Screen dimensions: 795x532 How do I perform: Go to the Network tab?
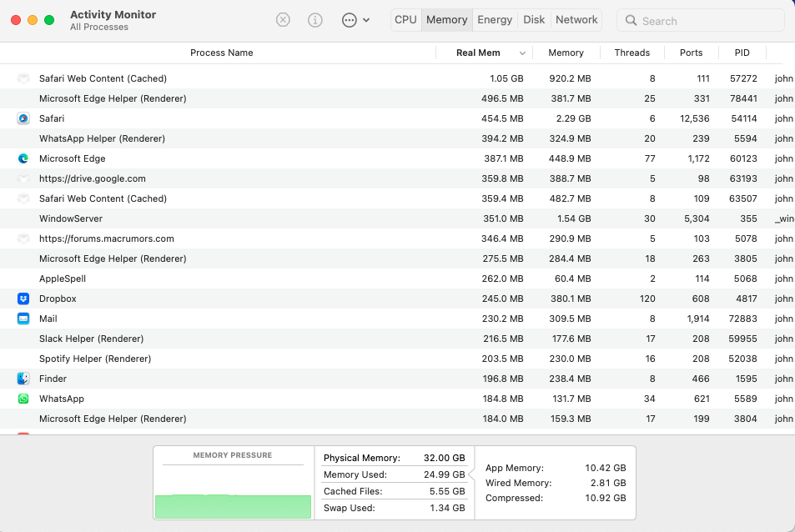click(576, 20)
